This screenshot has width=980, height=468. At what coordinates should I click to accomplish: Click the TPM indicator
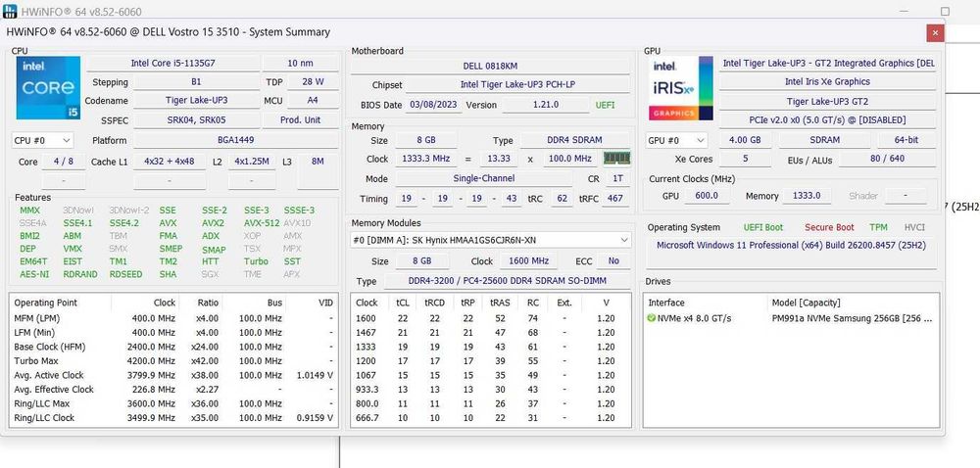click(878, 227)
